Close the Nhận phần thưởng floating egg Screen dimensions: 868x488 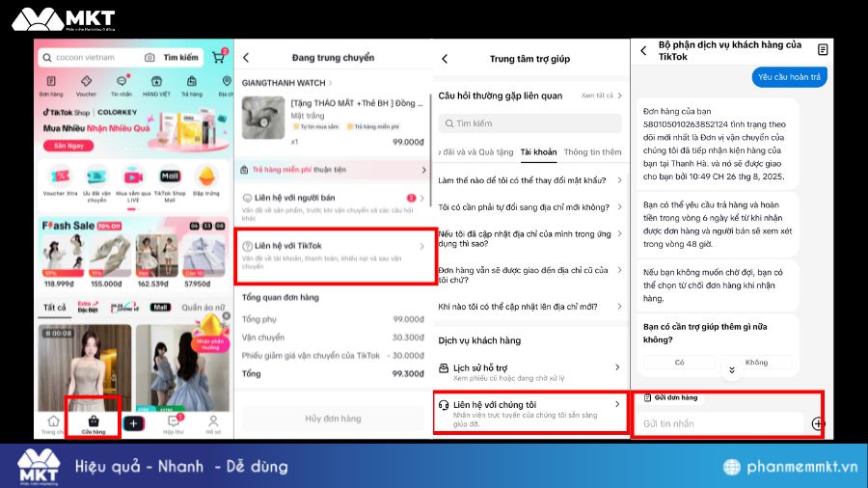226,316
